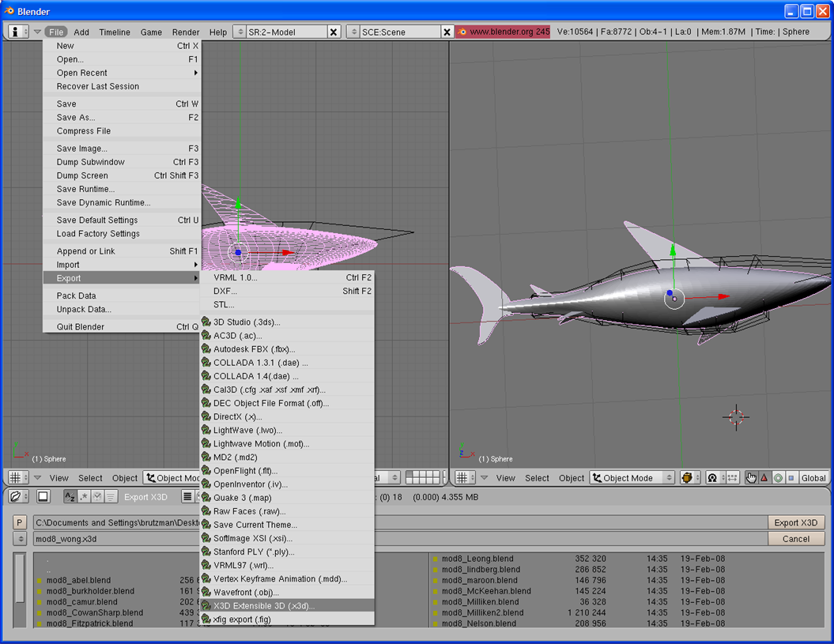Choose VRML 1.0... export

(x=287, y=277)
